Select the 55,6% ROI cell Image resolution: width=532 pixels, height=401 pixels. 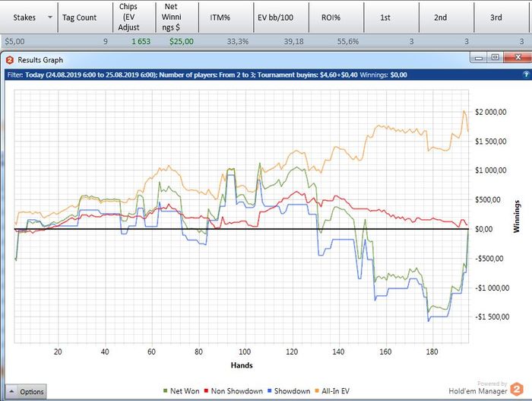pyautogui.click(x=348, y=41)
